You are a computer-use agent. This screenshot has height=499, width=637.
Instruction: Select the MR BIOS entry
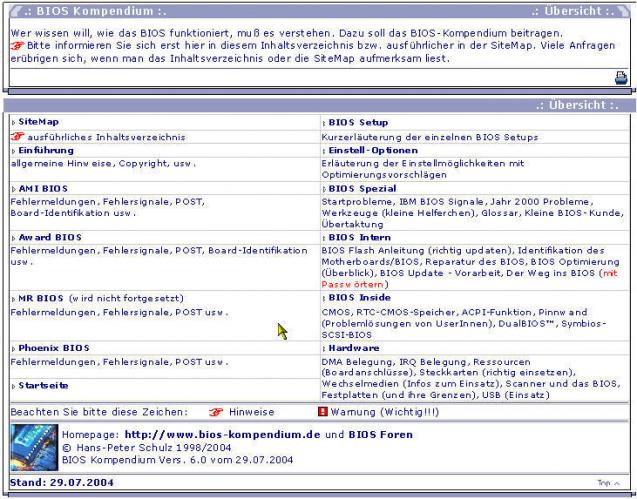(41, 298)
